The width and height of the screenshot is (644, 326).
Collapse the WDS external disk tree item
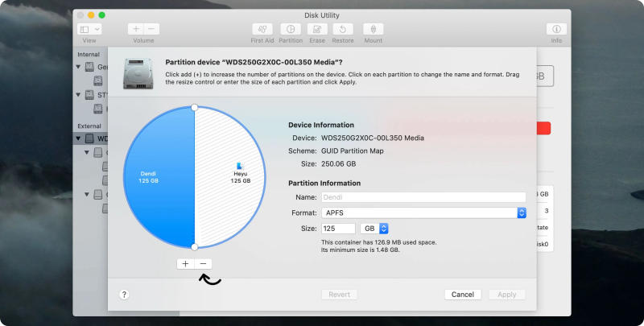(79, 138)
